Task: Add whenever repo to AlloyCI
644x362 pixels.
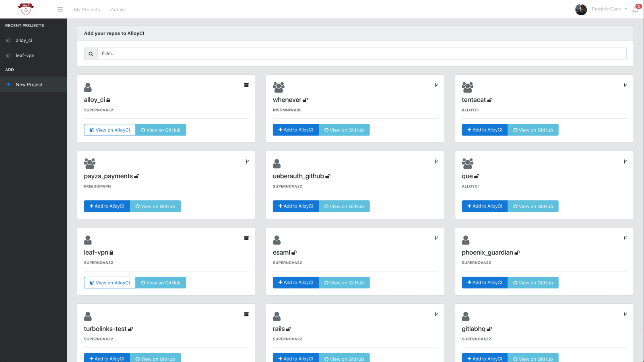Action: 296,130
